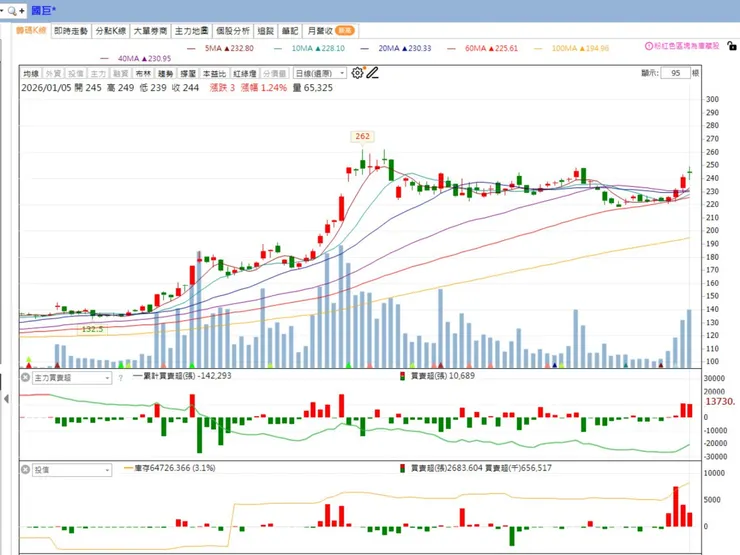Image resolution: width=740 pixels, height=555 pixels.
Task: Click the 顯示 bar count field showing 95
Action: tap(675, 73)
